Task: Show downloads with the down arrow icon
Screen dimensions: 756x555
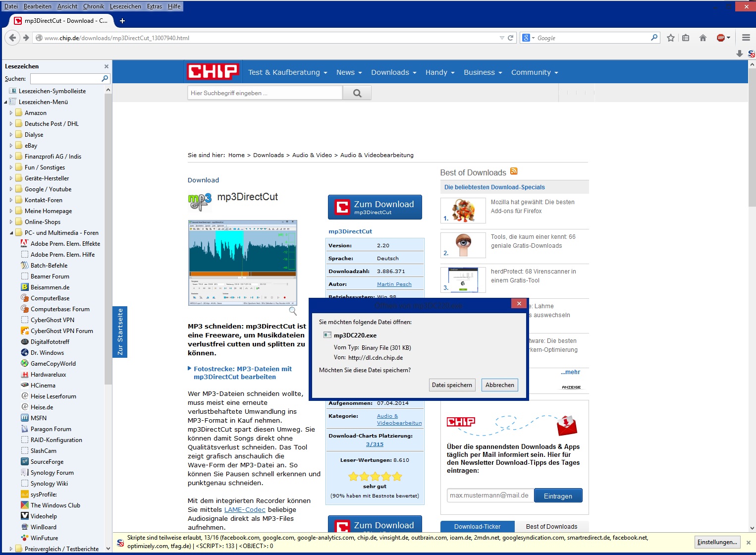Action: 740,53
